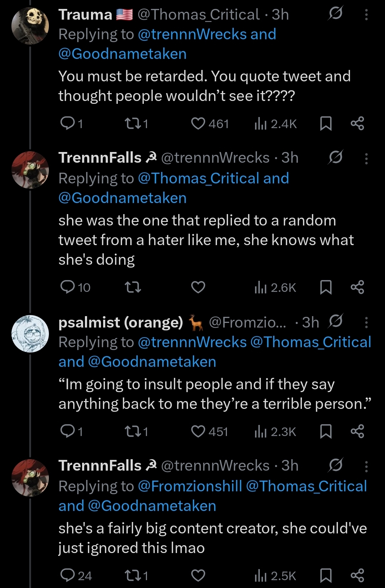The height and width of the screenshot is (588, 385).
Task: Like TrennnFalls' "she knows what she's doing" tweet
Action: pos(198,287)
